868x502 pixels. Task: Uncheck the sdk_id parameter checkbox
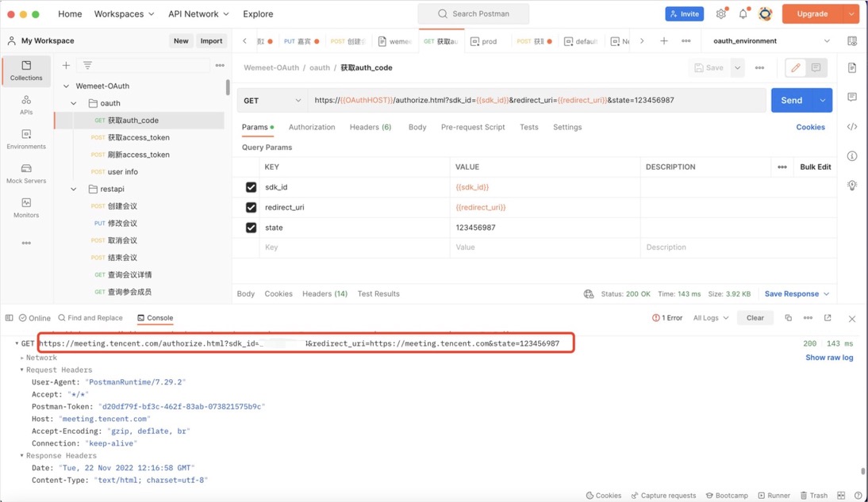click(251, 187)
